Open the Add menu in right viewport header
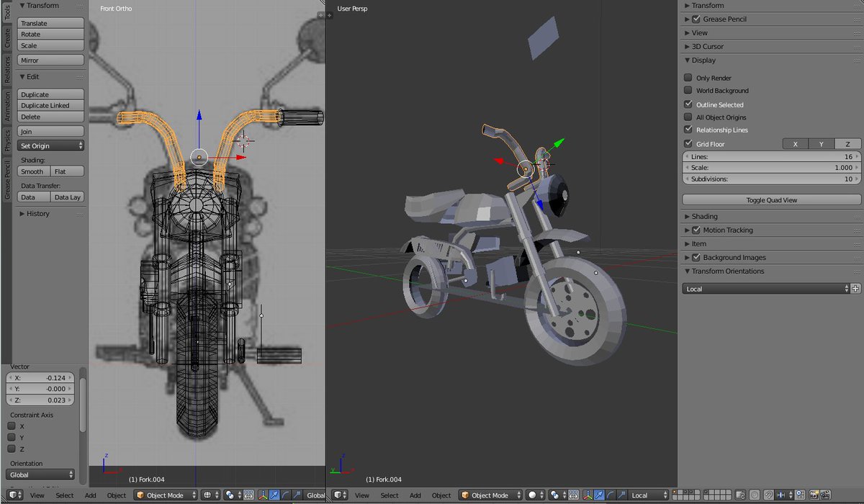Image resolution: width=864 pixels, height=504 pixels. [415, 495]
